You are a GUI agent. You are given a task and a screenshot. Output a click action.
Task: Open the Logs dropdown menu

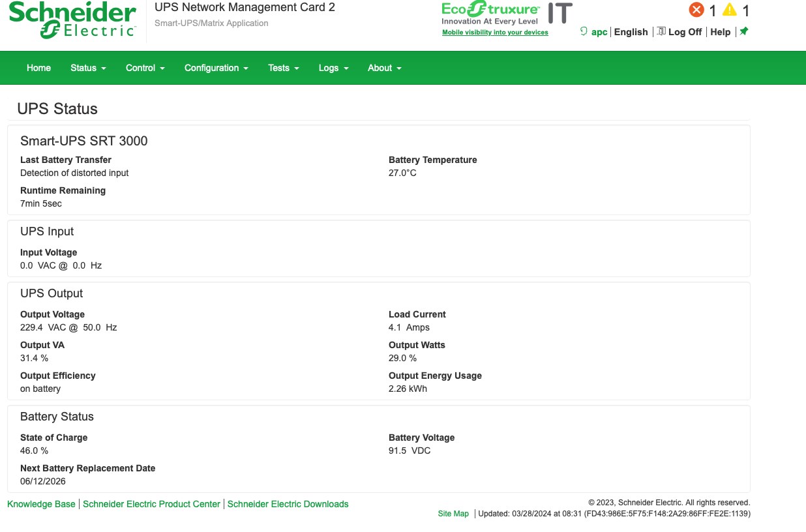[333, 68]
